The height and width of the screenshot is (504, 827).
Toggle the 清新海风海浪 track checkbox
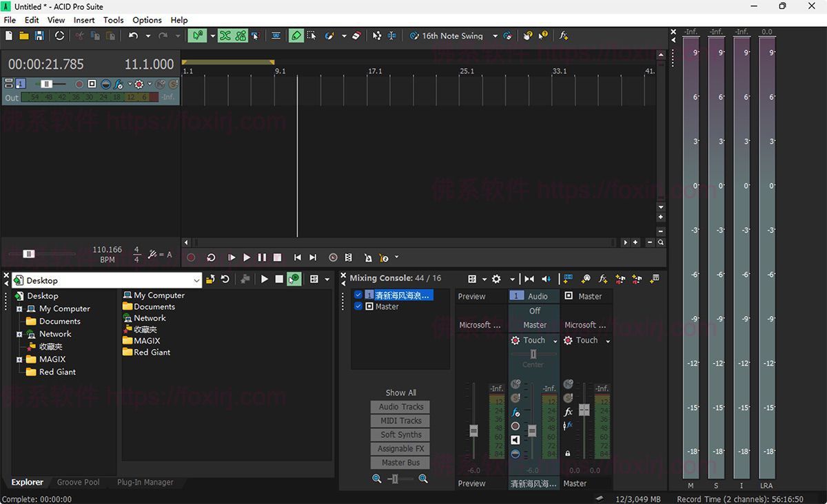(358, 295)
